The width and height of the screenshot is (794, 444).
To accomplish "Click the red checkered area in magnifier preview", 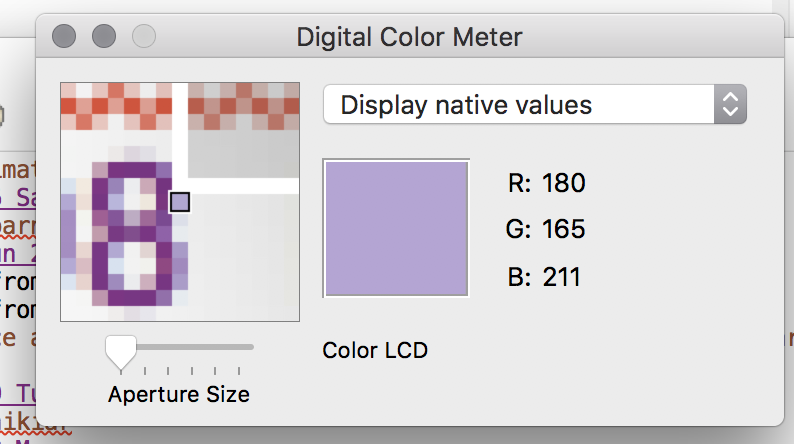I will point(180,106).
